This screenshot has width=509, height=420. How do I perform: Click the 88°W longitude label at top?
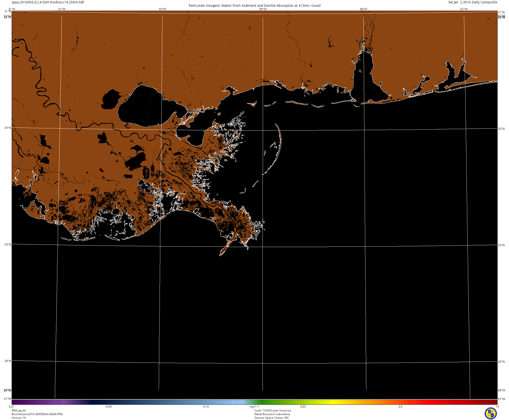363,9
